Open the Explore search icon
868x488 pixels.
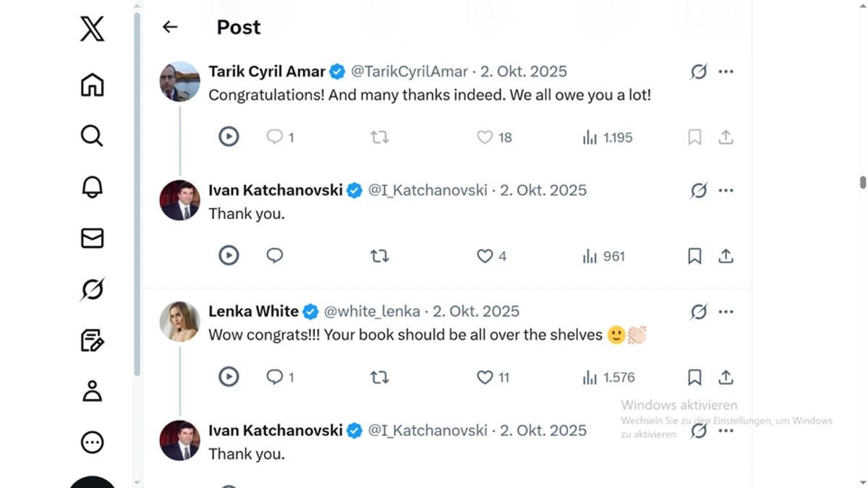click(92, 136)
